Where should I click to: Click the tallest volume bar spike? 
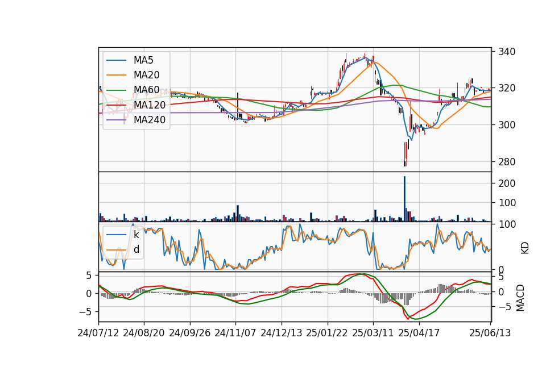pos(404,199)
